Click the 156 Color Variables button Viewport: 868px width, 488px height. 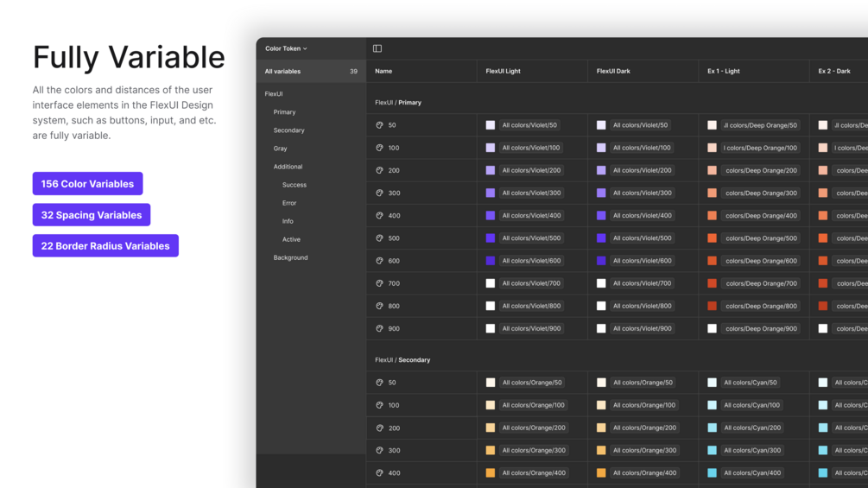[x=87, y=184]
